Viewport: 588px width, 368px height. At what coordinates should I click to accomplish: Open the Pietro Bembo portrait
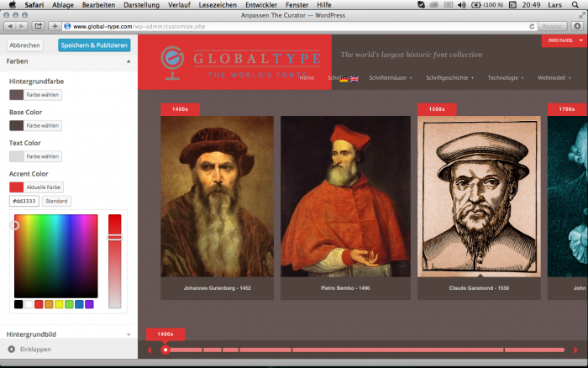coord(345,197)
